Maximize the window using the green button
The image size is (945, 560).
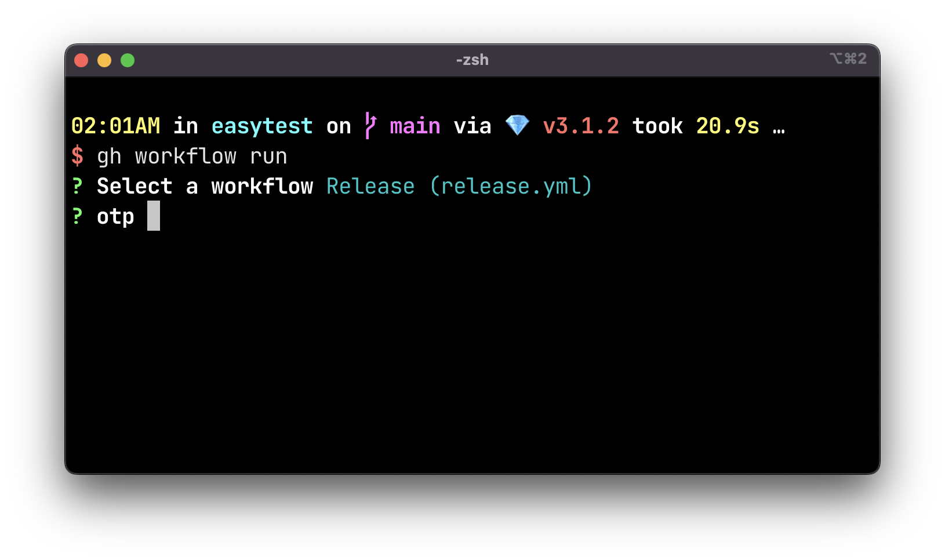click(x=128, y=60)
